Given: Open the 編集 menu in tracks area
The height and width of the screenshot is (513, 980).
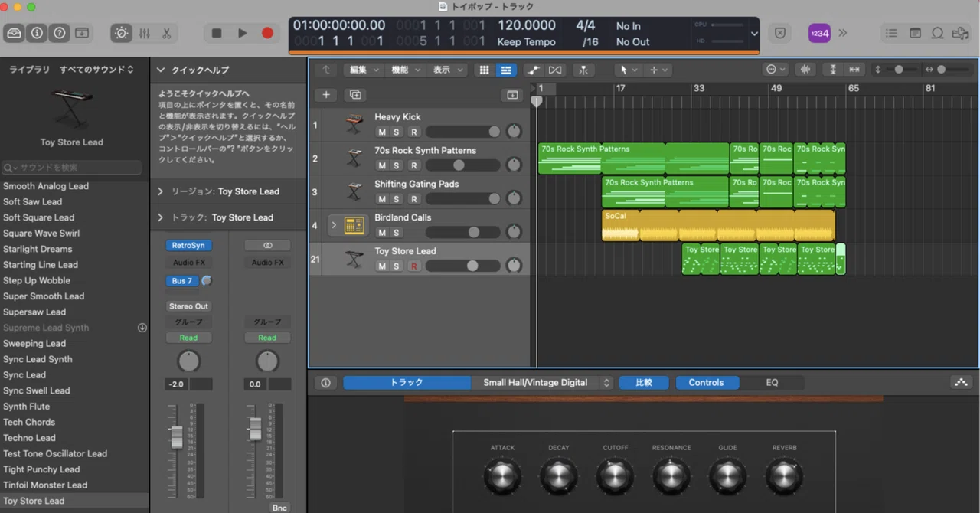Looking at the screenshot, I should pos(363,70).
